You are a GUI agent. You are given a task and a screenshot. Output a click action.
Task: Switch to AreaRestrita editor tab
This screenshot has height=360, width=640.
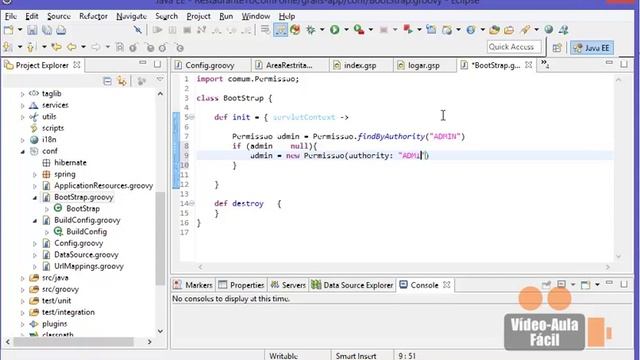click(x=289, y=65)
